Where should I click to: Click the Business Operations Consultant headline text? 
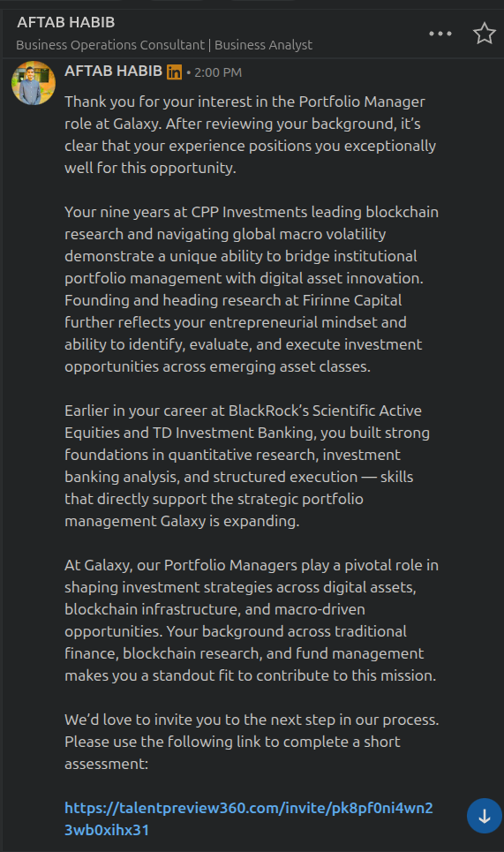pos(110,45)
